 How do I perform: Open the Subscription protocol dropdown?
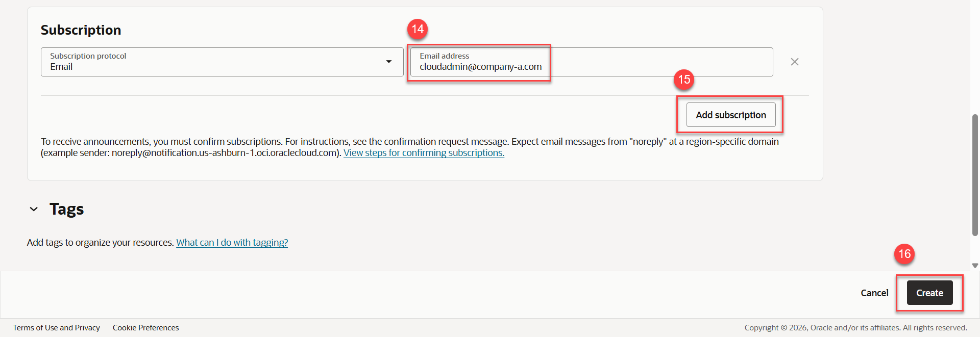[x=222, y=62]
